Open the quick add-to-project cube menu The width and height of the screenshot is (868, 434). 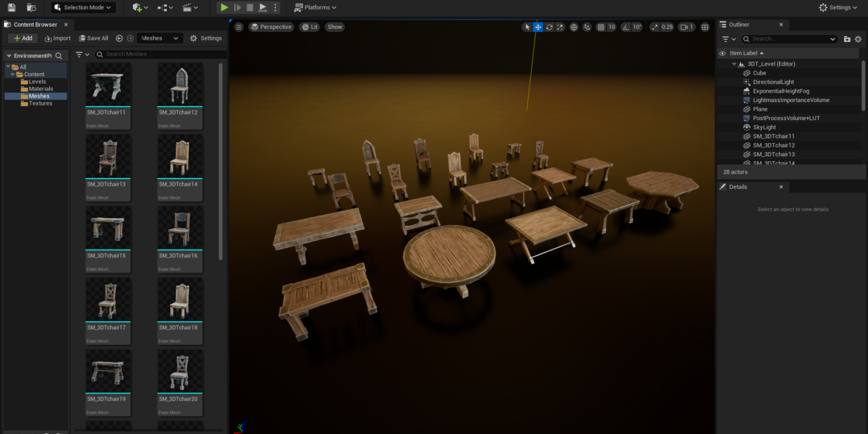click(140, 7)
